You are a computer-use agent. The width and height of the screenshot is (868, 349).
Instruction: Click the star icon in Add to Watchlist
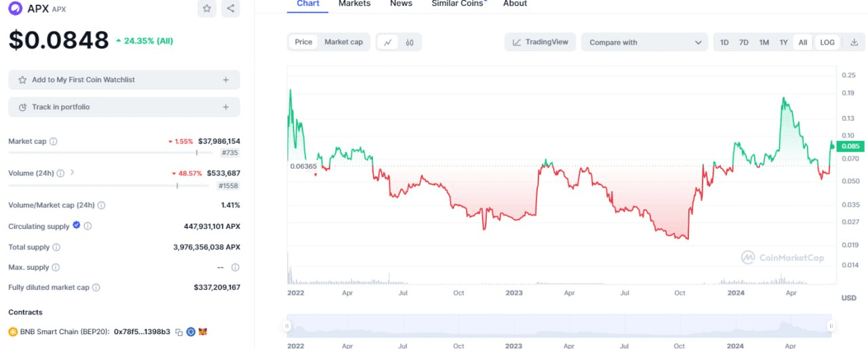[22, 80]
